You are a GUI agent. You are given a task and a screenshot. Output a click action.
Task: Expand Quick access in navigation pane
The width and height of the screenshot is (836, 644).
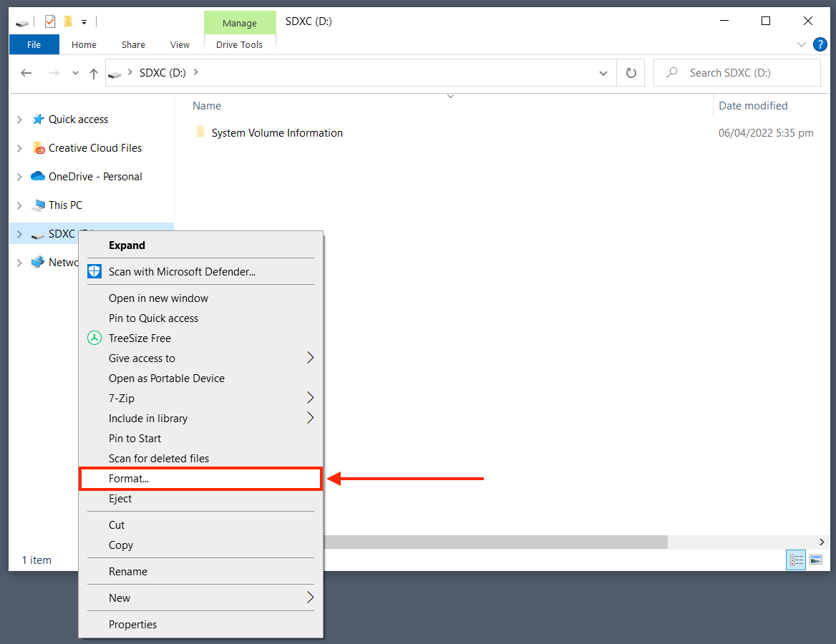pos(20,119)
